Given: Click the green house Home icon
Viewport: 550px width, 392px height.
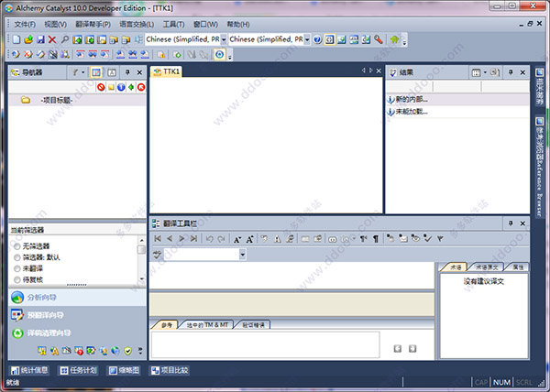Looking at the screenshot, I should (x=394, y=39).
